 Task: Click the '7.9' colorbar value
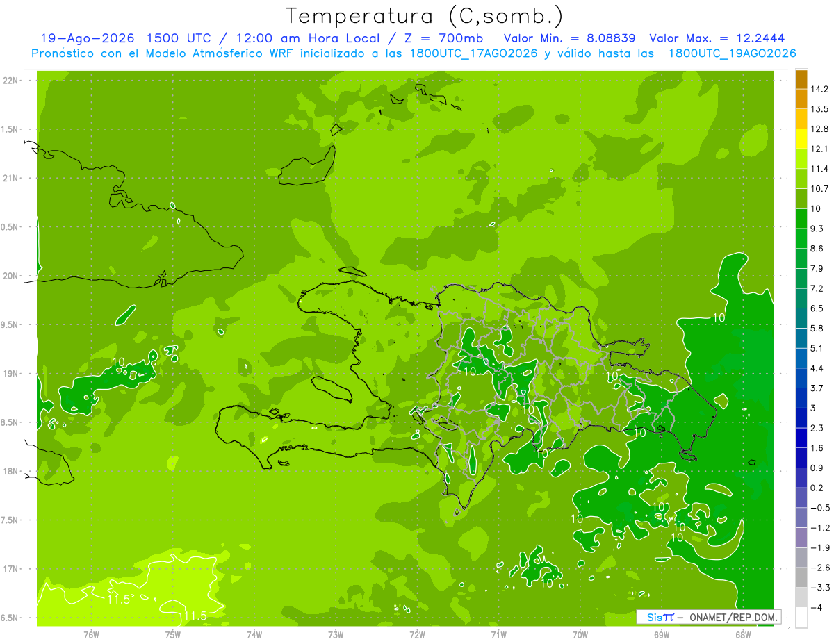point(817,268)
